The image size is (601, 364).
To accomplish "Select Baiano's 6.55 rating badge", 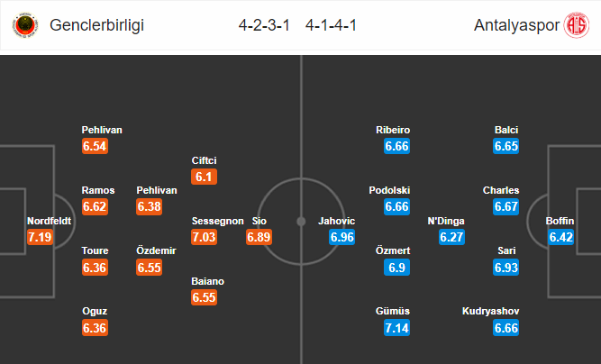I will [x=204, y=297].
